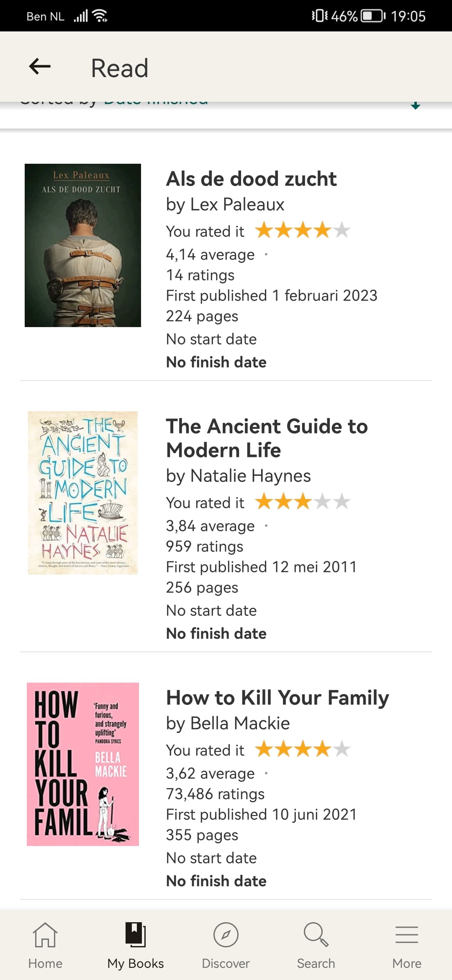Open the partially hidden sort option link
Viewport: 452px width, 980px height.
point(156,103)
